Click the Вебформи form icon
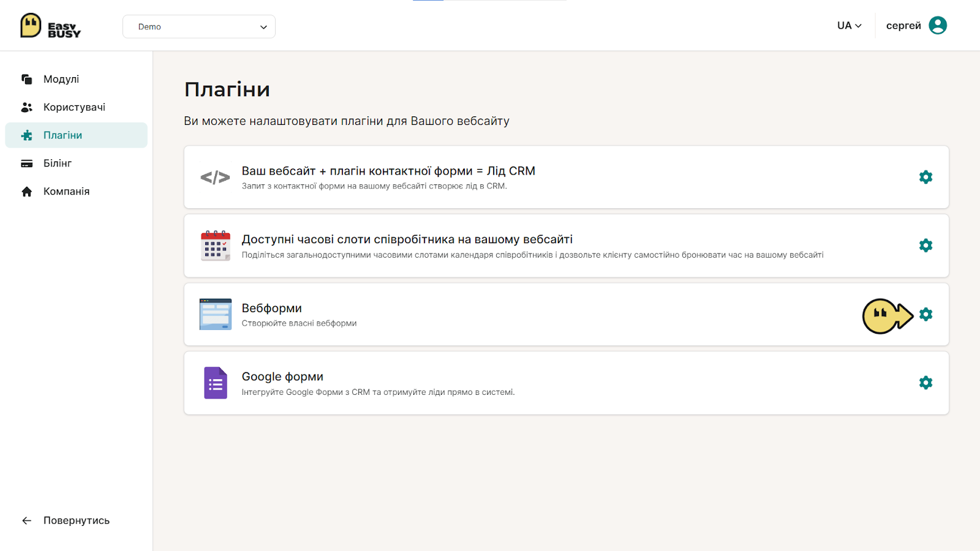Image resolution: width=980 pixels, height=551 pixels. click(x=216, y=314)
